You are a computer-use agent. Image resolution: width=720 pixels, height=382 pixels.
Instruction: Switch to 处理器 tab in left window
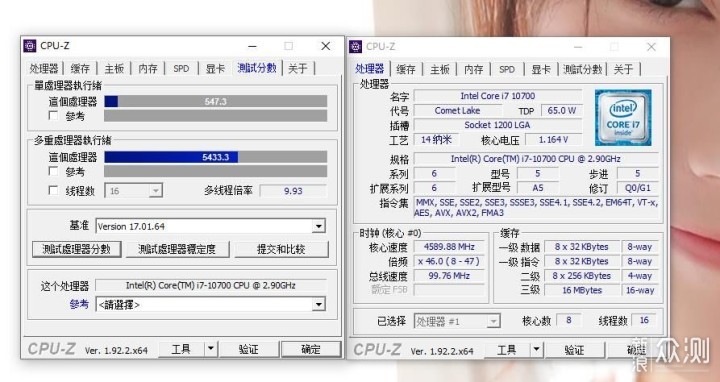44,68
